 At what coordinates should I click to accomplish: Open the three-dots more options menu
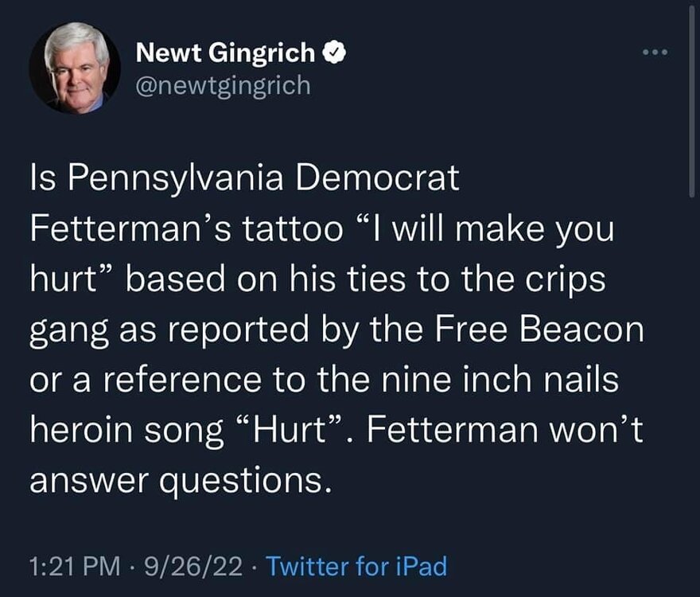(x=657, y=53)
